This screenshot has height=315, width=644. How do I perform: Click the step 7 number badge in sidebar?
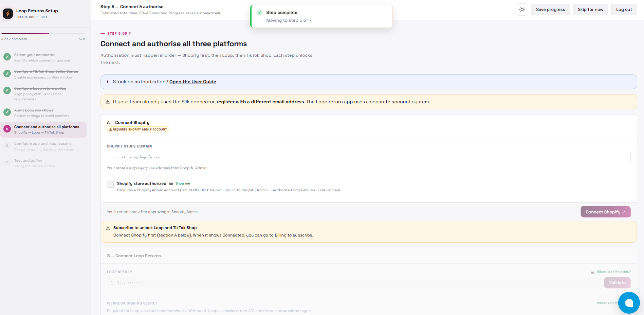pos(7,162)
